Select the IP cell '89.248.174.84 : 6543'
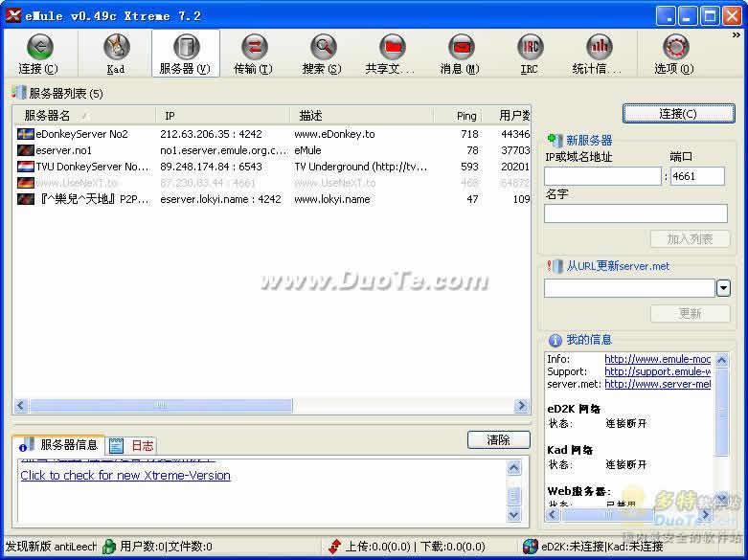 pyautogui.click(x=211, y=167)
